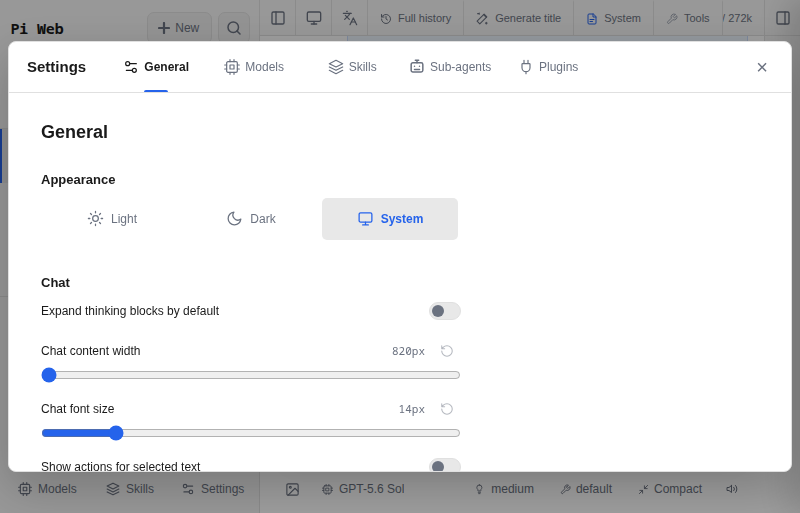Toggle Expand thinking blocks by default
Image resolution: width=800 pixels, height=513 pixels.
[x=444, y=311]
